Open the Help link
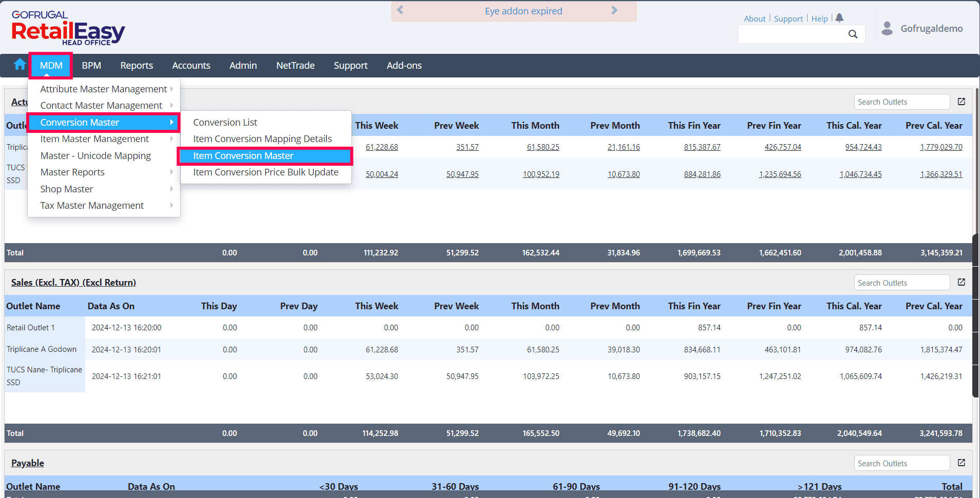 (819, 18)
